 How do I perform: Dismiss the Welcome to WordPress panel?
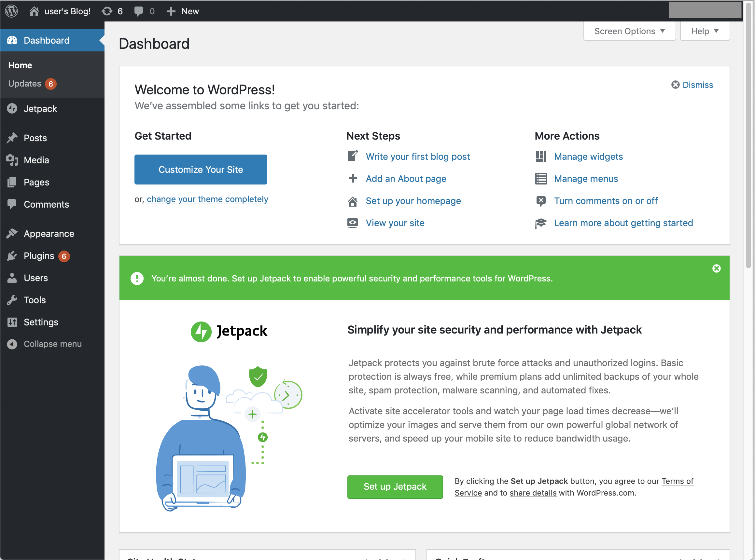pos(692,85)
